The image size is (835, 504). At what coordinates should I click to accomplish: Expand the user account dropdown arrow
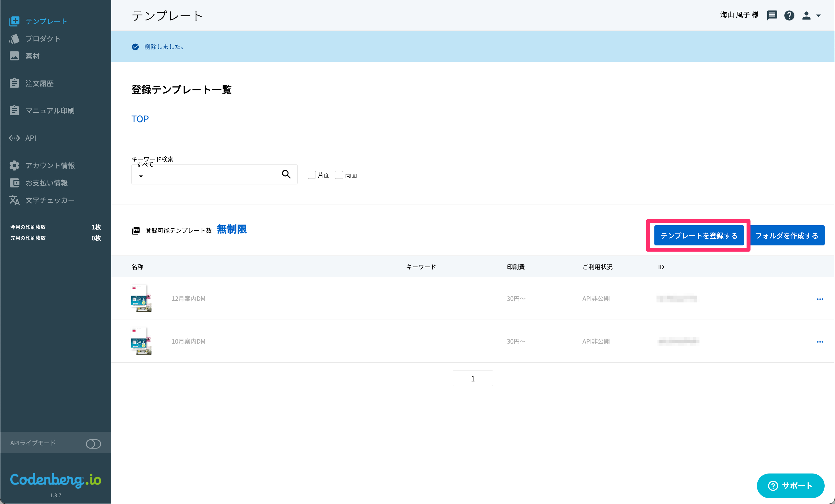click(818, 16)
